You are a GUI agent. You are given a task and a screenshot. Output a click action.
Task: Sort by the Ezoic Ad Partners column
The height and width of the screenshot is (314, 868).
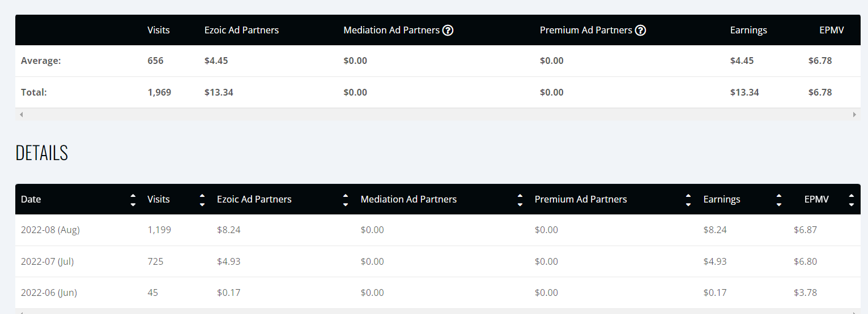346,200
